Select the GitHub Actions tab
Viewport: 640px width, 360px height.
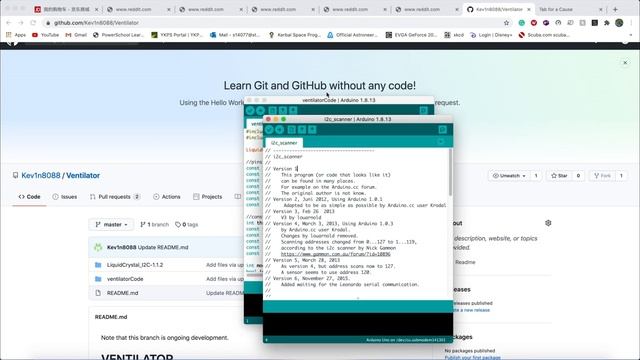167,197
